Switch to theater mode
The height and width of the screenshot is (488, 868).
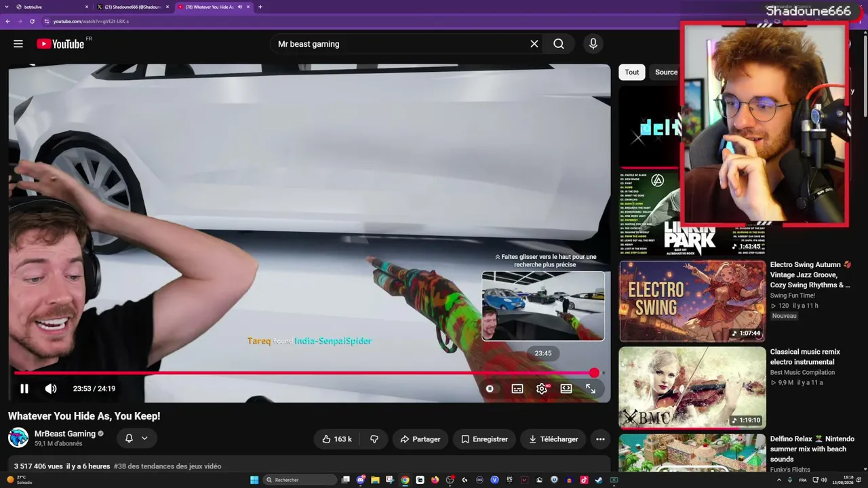pyautogui.click(x=566, y=389)
